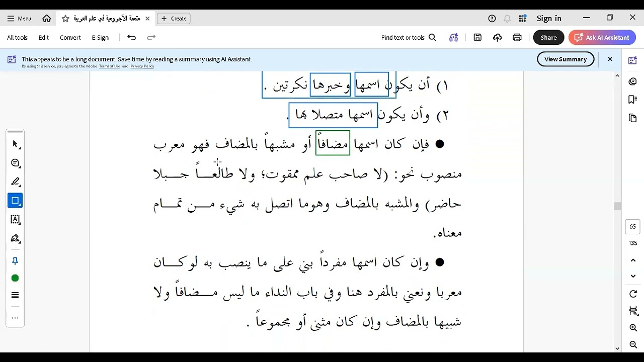The height and width of the screenshot is (362, 644).
Task: Open the Create new tab button
Action: [174, 18]
